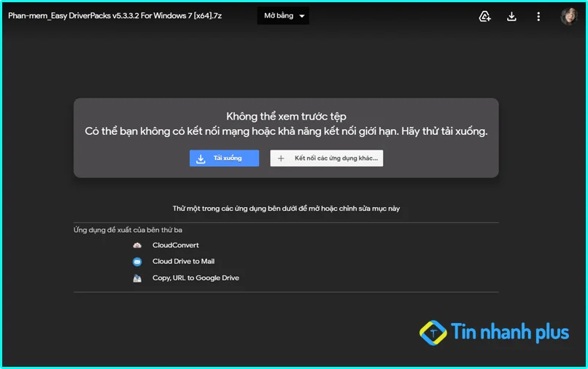
Task: Open the account profile avatar
Action: tap(568, 16)
